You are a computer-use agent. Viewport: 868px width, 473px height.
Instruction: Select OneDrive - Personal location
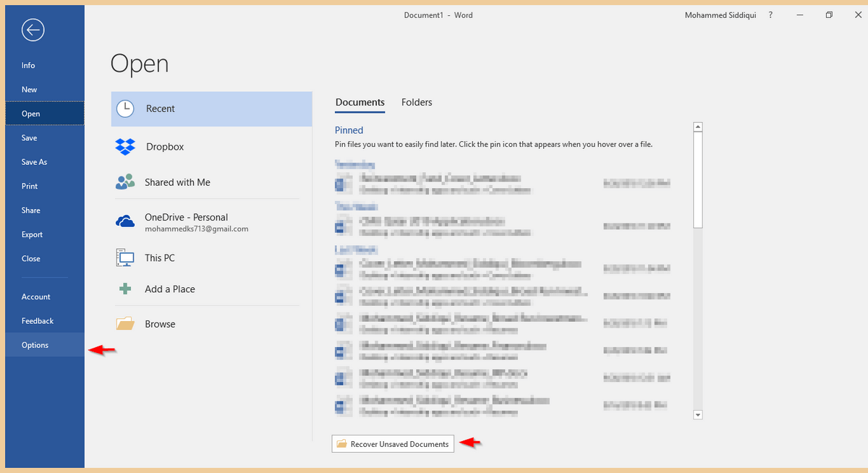tap(186, 217)
